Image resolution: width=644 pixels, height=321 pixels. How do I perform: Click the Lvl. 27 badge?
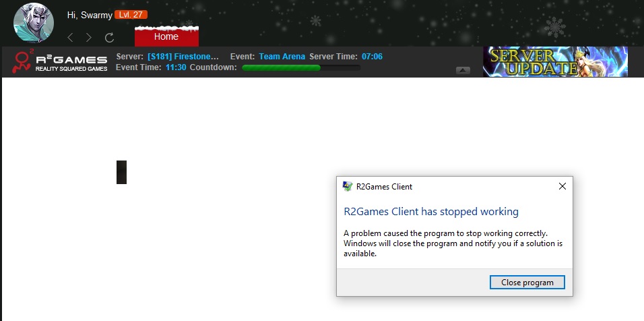click(131, 15)
